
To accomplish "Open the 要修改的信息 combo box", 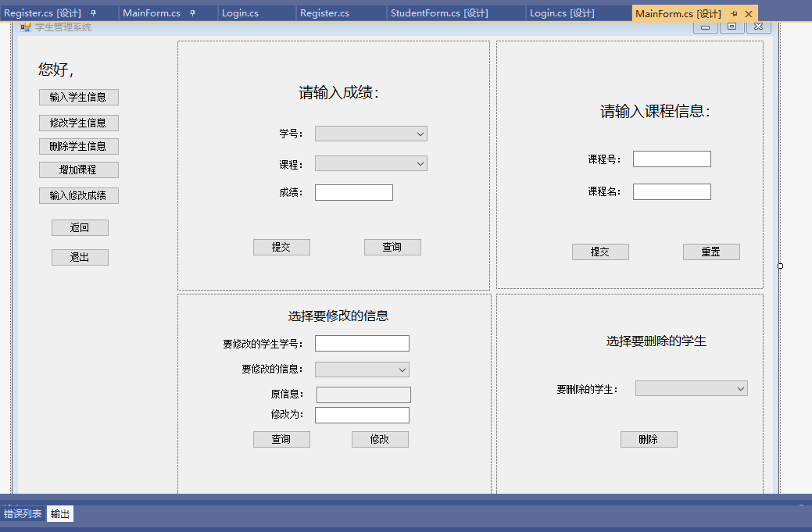I will pyautogui.click(x=362, y=370).
